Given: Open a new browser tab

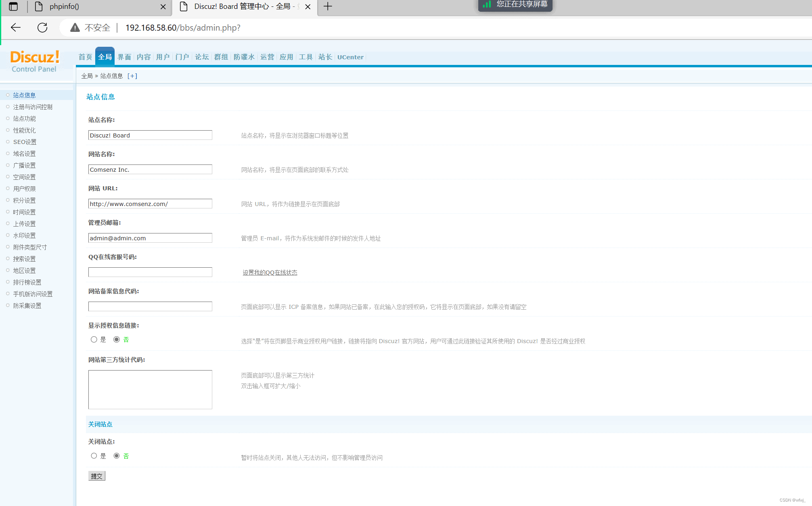Looking at the screenshot, I should pos(328,6).
